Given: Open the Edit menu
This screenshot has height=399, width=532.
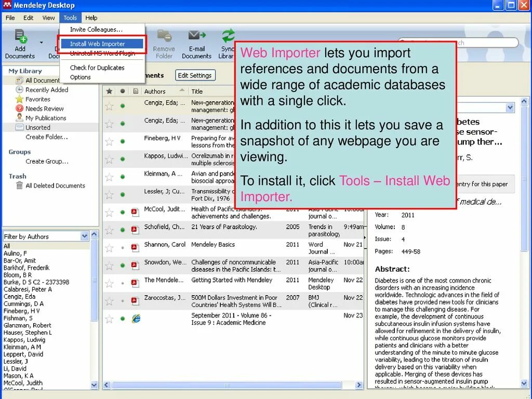Looking at the screenshot, I should [x=29, y=18].
